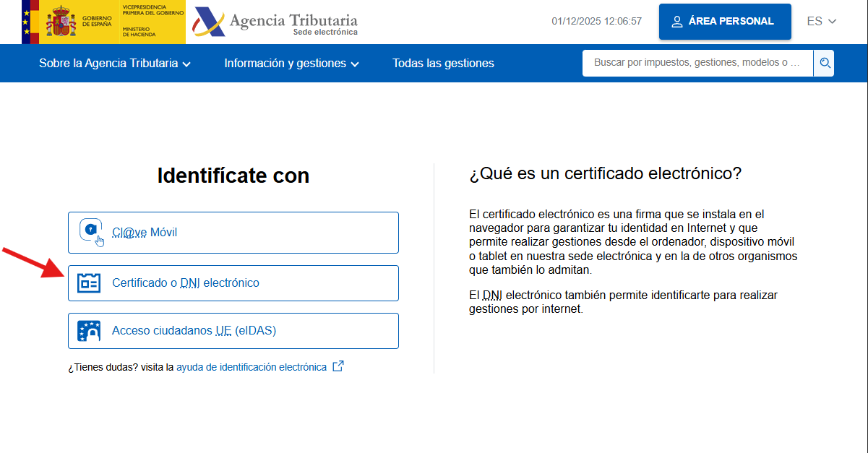Click the ÁREA PERSONAL button

tap(725, 21)
